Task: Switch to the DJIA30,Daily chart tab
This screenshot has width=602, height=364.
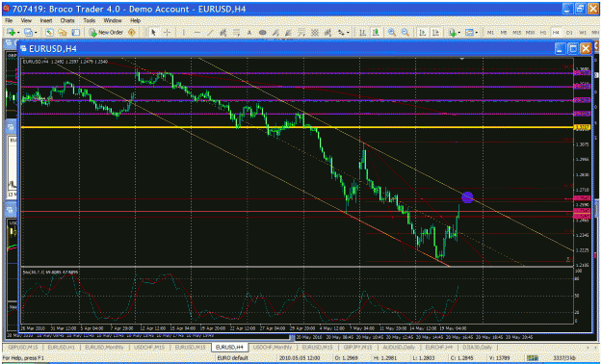Action: 477,347
